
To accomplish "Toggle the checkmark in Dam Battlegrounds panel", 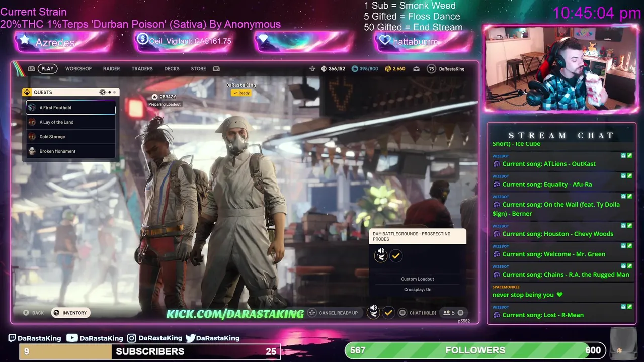I will click(396, 256).
